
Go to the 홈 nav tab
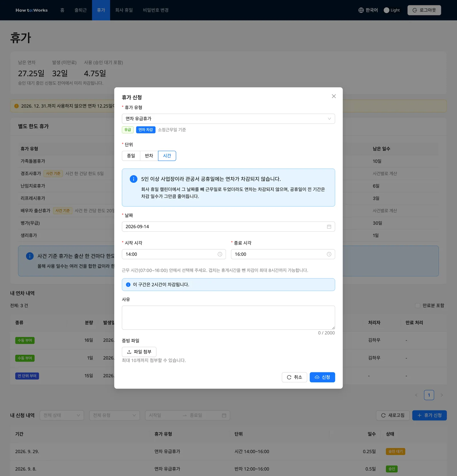click(62, 10)
